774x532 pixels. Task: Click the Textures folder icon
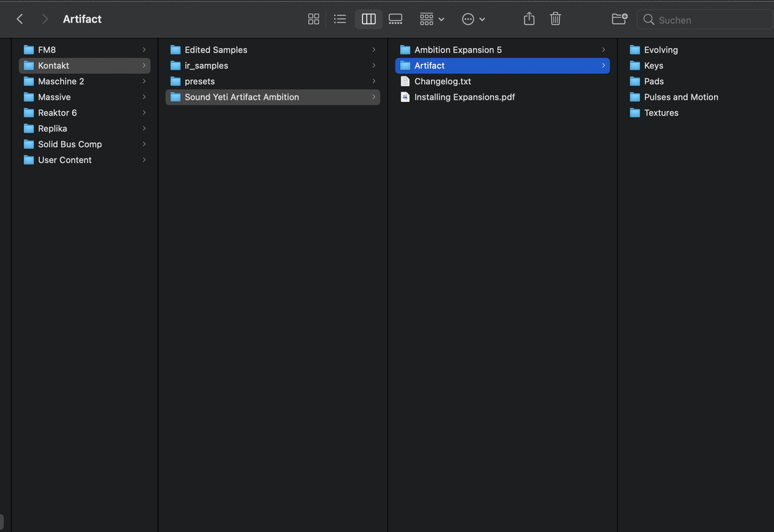tap(635, 113)
